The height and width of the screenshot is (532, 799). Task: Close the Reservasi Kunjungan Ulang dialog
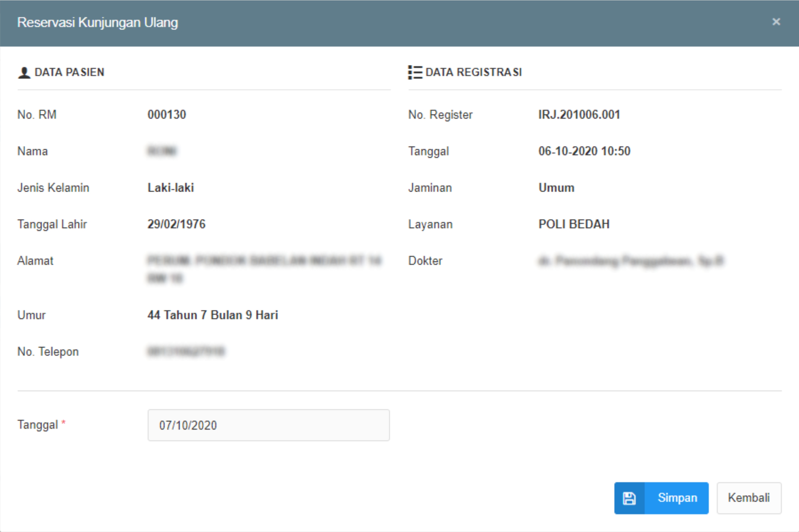776,22
